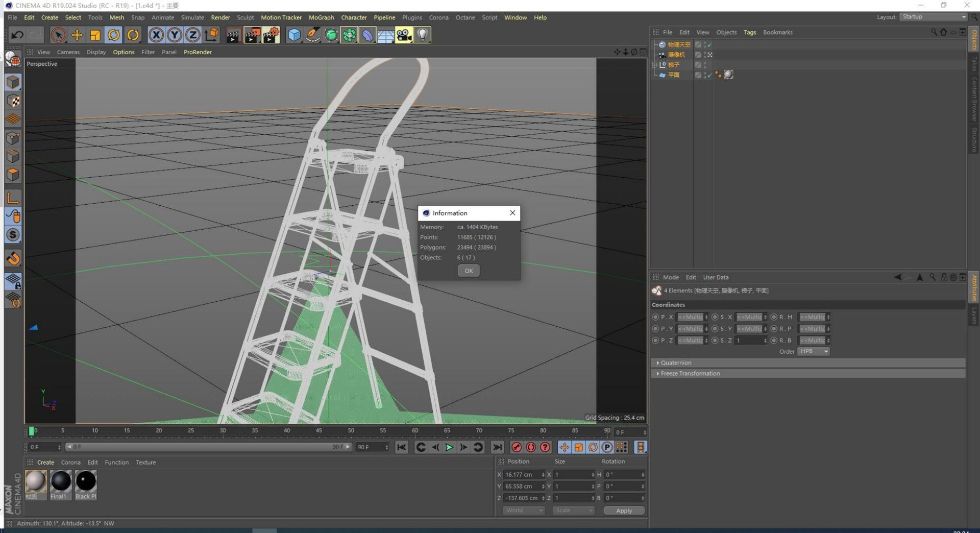Toggle the X axis lock

coord(156,35)
